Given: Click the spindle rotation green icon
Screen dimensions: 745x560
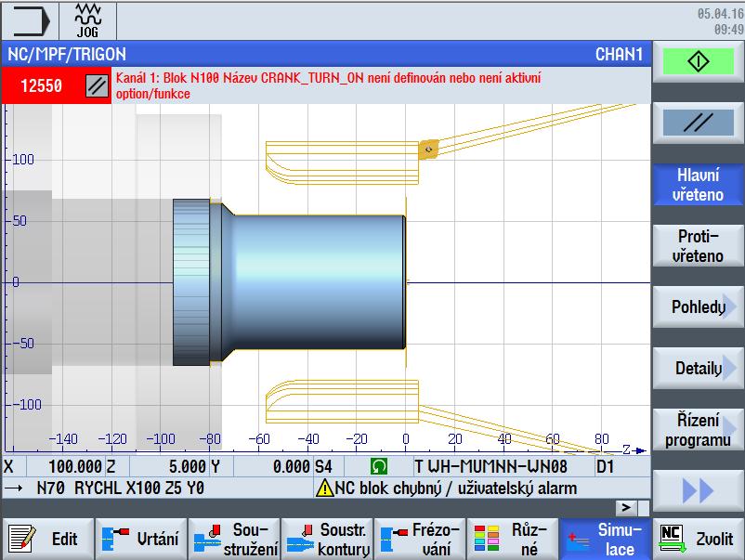Looking at the screenshot, I should tap(379, 466).
